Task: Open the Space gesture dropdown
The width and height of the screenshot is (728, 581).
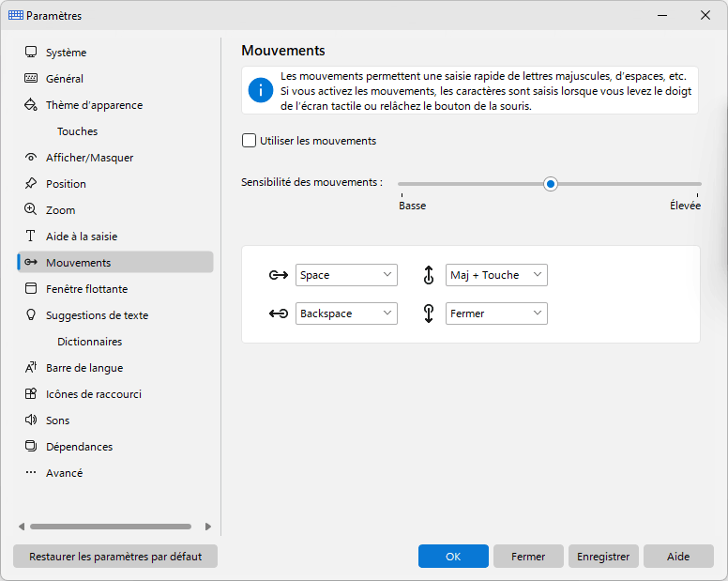Action: coord(346,275)
